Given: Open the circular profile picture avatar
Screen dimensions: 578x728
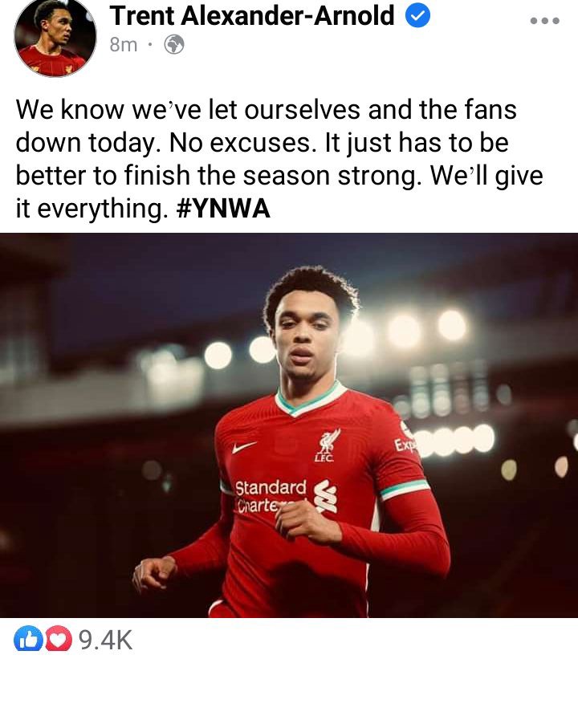Looking at the screenshot, I should 55,37.
